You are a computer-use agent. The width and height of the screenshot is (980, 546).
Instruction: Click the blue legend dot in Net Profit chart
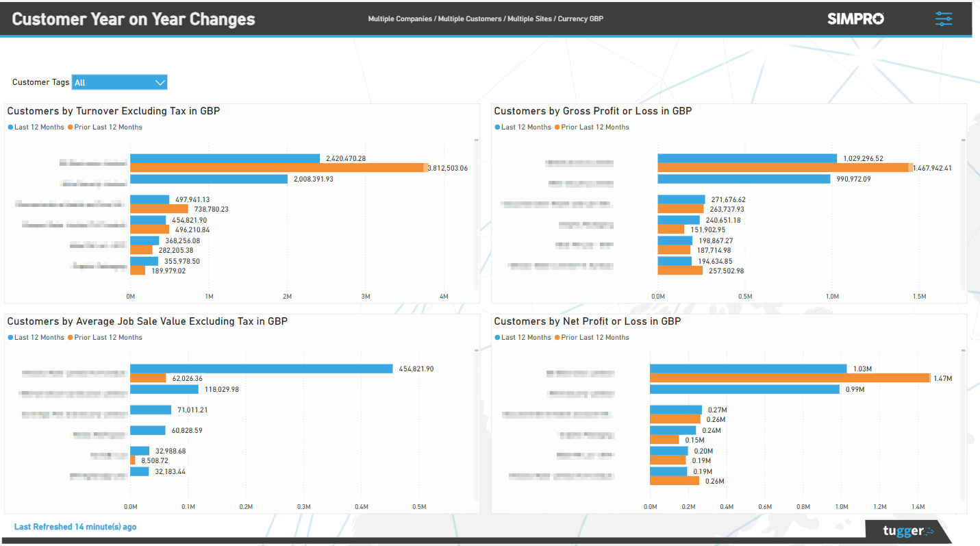pos(498,337)
